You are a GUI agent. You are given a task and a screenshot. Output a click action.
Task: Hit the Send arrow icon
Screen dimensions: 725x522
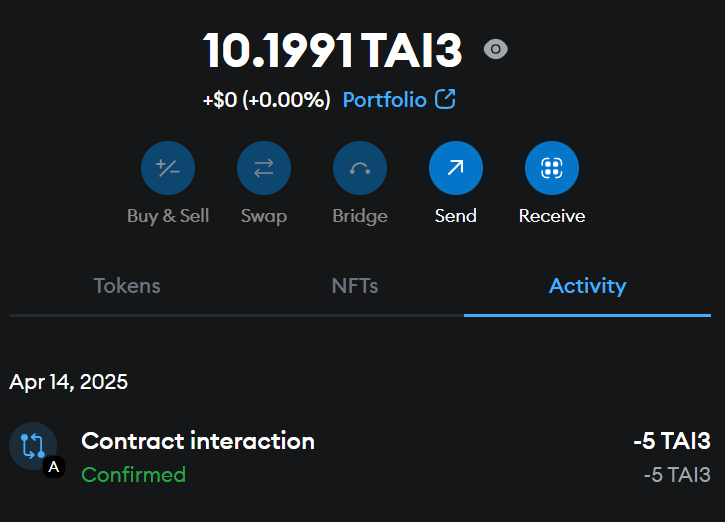[456, 168]
